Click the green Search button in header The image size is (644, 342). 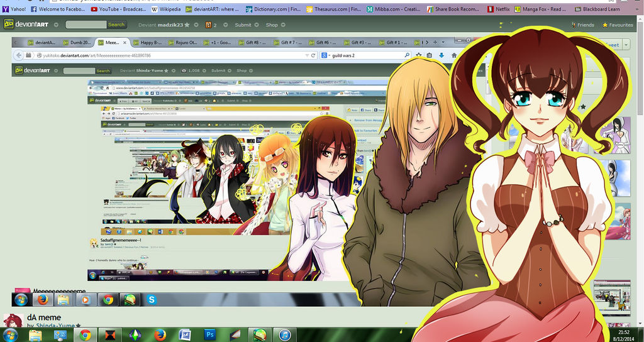click(116, 25)
